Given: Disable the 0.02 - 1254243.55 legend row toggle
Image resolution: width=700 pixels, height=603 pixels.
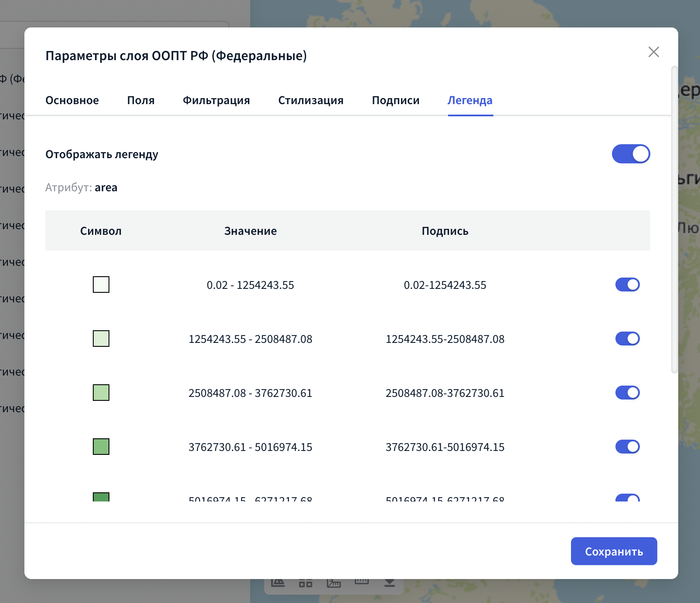Looking at the screenshot, I should click(627, 285).
